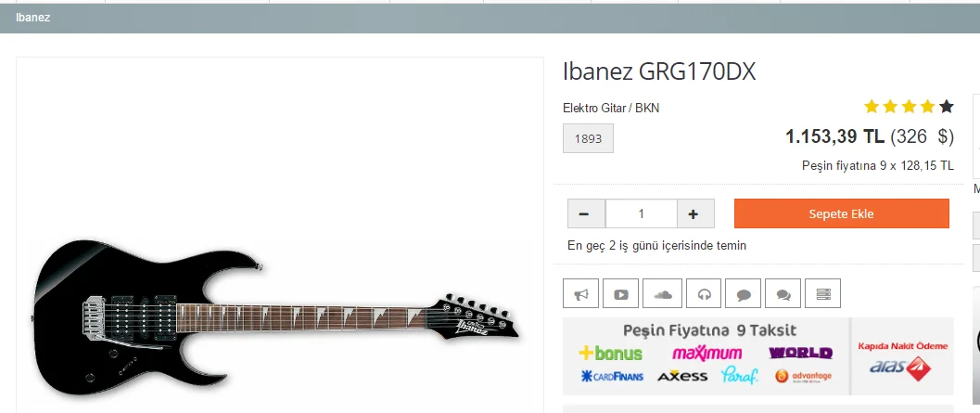Image resolution: width=980 pixels, height=413 pixels.
Task: Open the single speech bubble comment icon
Action: 744,293
